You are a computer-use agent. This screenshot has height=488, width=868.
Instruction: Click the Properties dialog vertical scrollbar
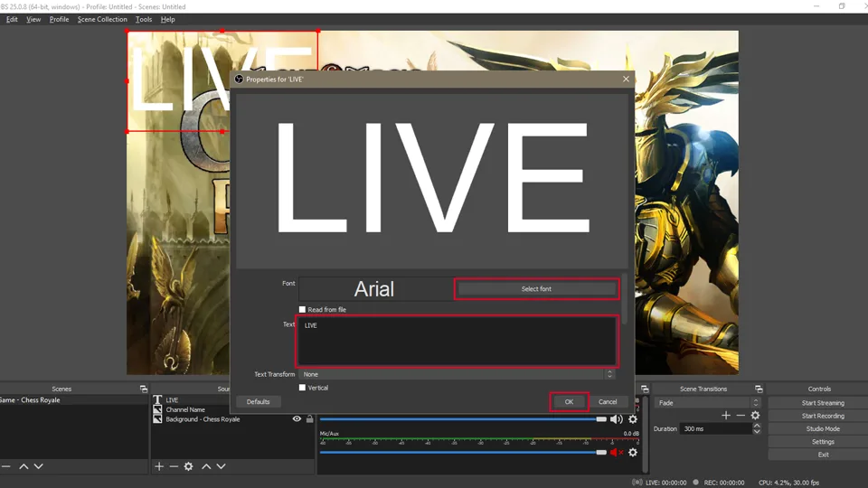(625, 299)
